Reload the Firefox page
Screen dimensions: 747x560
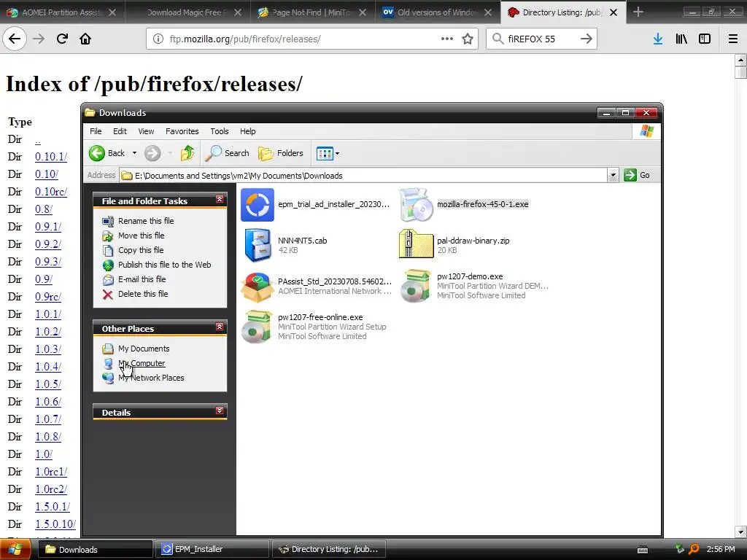click(x=62, y=39)
